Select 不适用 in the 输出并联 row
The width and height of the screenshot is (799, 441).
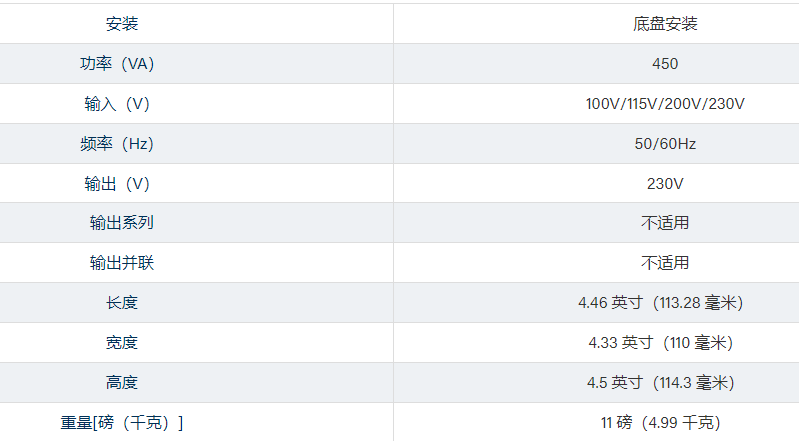[x=665, y=263]
